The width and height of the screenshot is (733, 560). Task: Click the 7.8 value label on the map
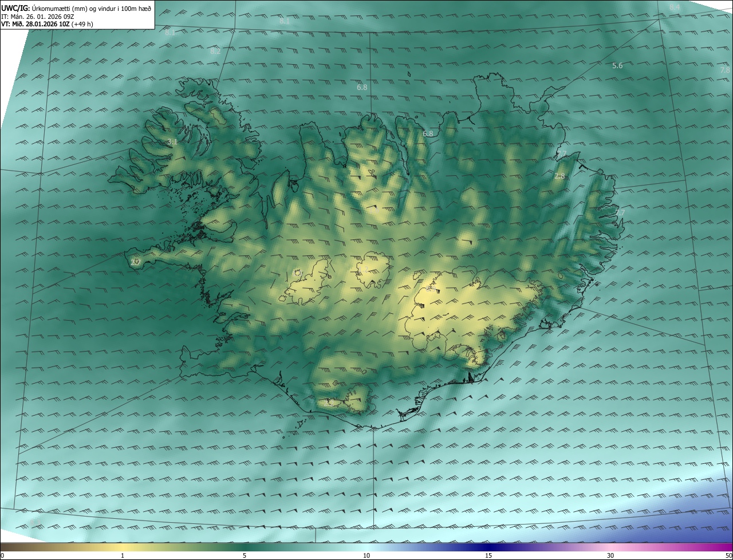[725, 70]
